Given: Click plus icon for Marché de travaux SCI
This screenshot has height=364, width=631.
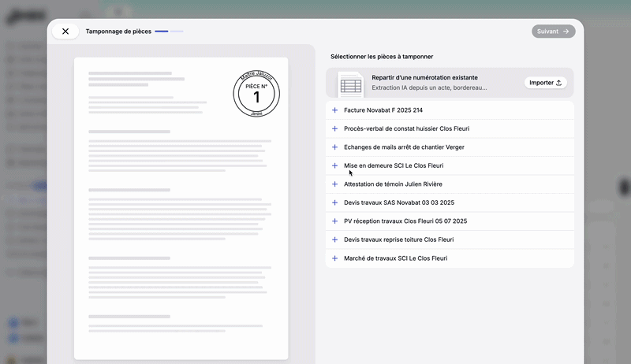Looking at the screenshot, I should pyautogui.click(x=334, y=258).
